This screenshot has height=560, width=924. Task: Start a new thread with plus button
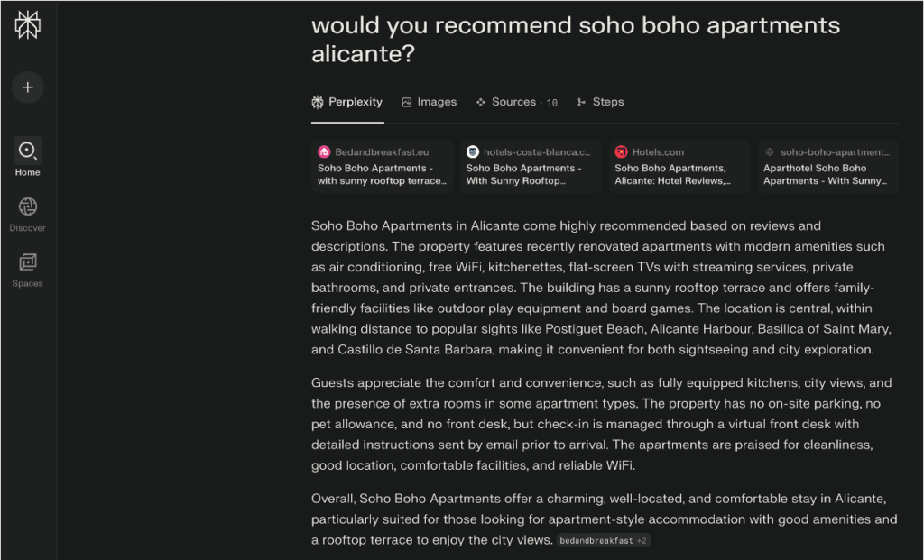[28, 87]
